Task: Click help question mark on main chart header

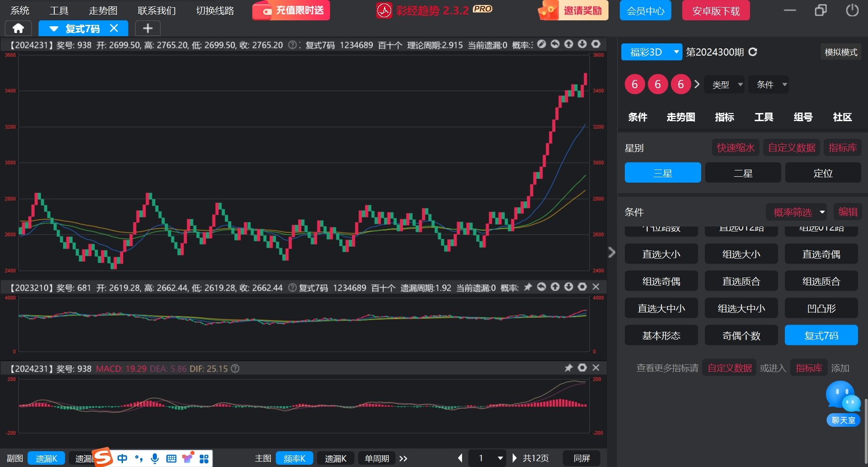Action: click(292, 45)
